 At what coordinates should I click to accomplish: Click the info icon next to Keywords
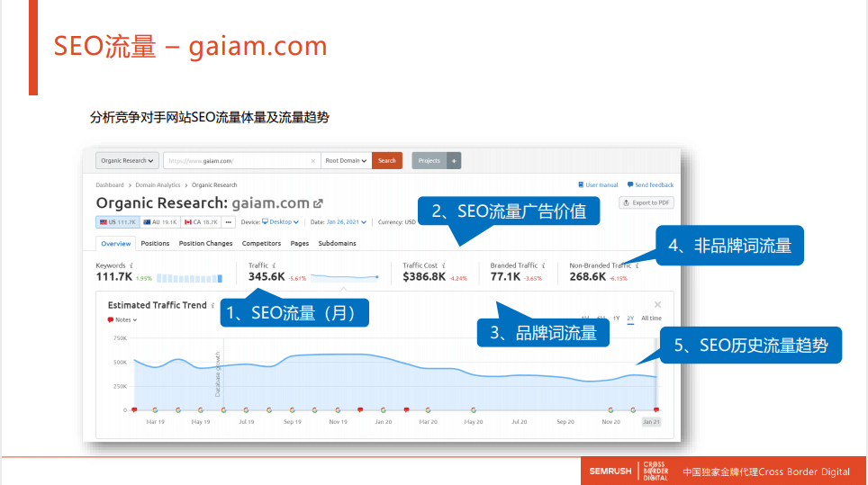coord(131,265)
